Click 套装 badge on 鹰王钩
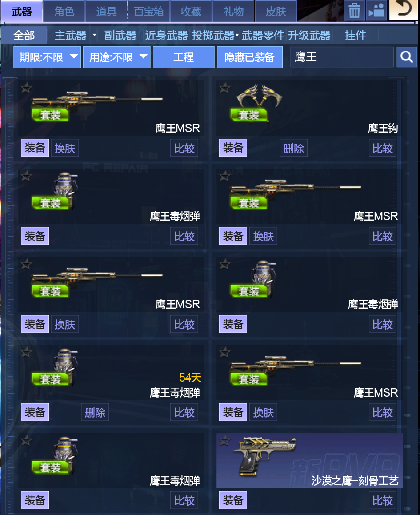420x515 pixels. (x=249, y=115)
